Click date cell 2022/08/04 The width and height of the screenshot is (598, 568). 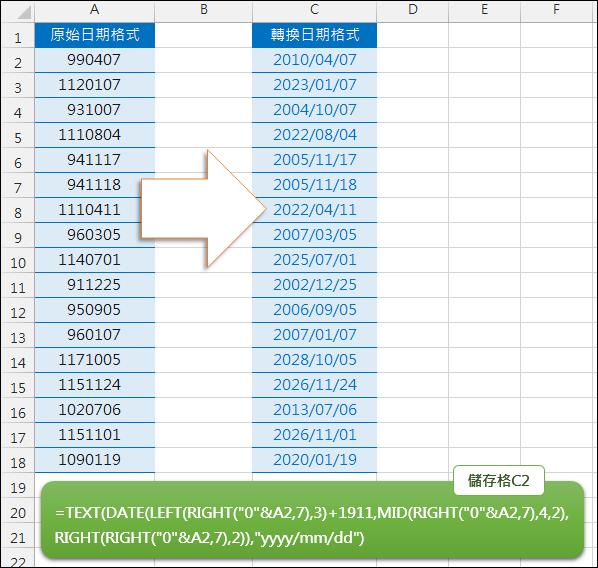pos(314,135)
